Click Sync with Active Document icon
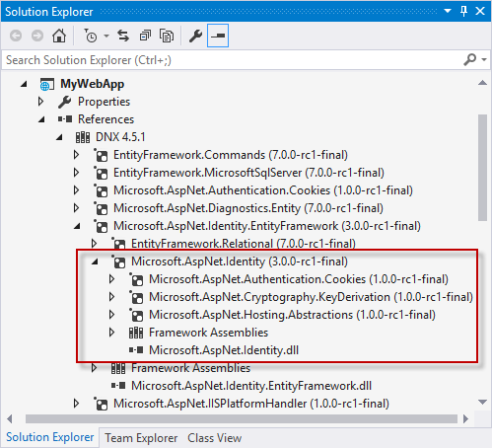The width and height of the screenshot is (492, 448). point(123,36)
